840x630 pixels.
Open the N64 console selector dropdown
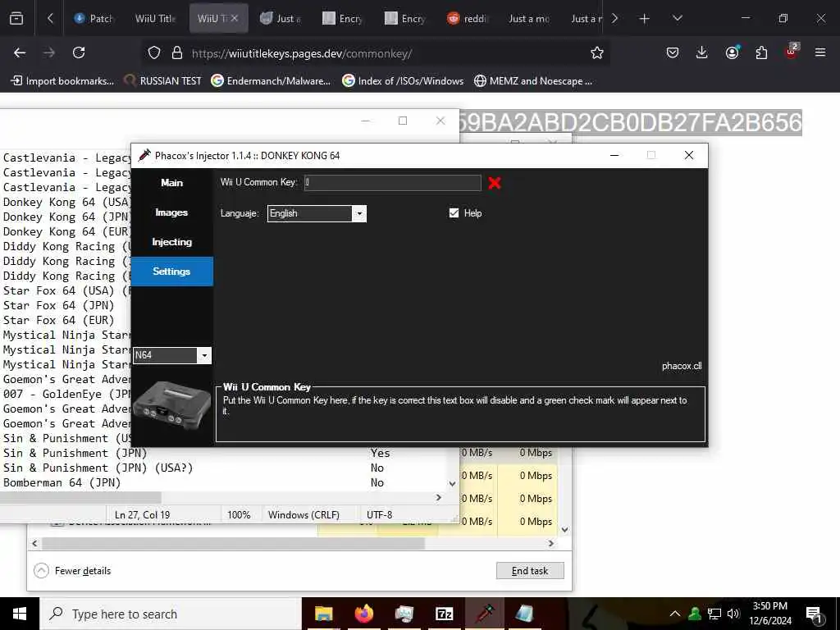(172, 355)
